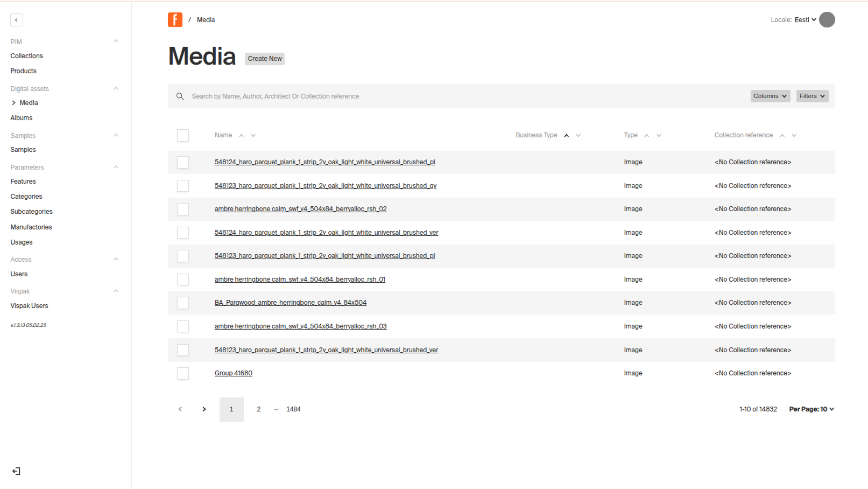Toggle the select-all header checkbox
Viewport: 868px width, 489px height.
pyautogui.click(x=183, y=136)
